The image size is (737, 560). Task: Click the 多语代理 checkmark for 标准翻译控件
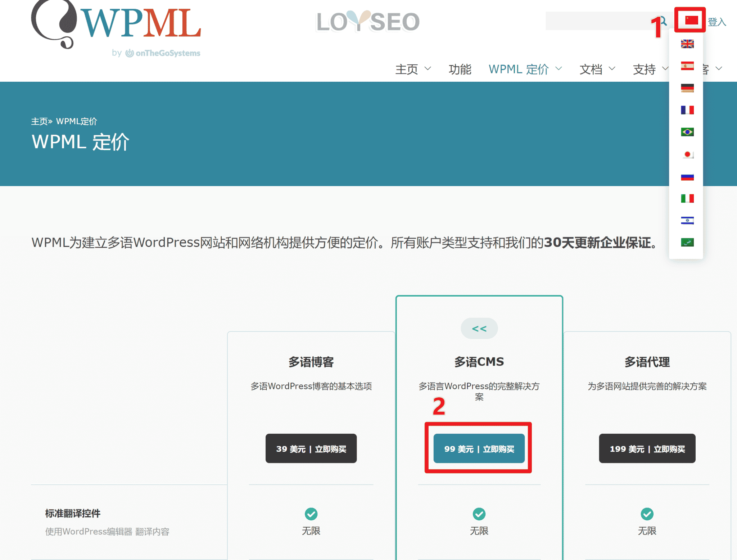coord(647,514)
